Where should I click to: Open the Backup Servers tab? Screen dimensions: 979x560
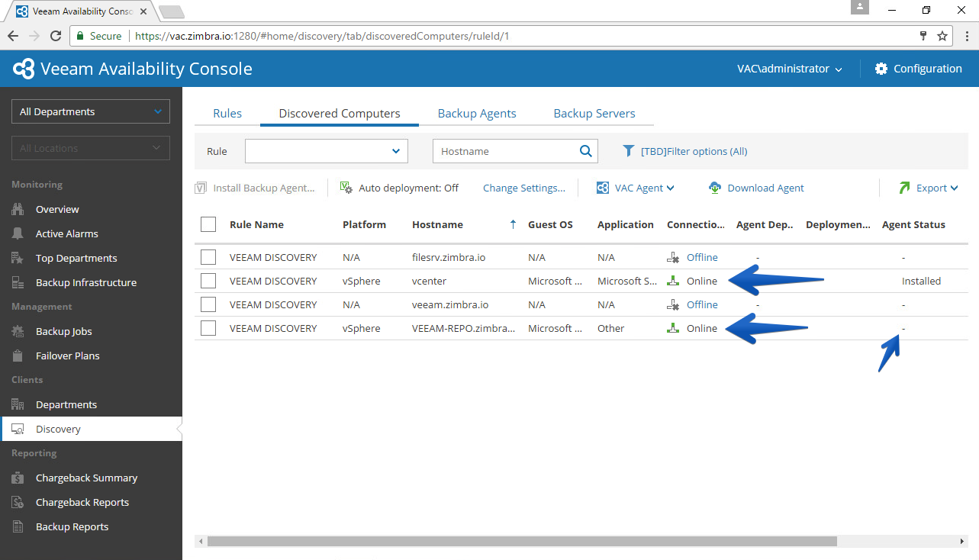pos(594,113)
